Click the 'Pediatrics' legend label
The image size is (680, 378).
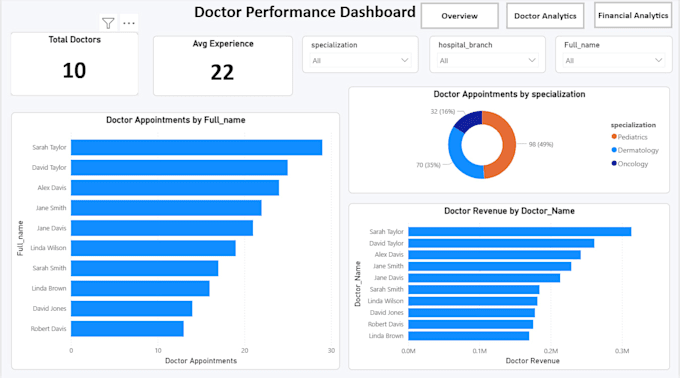(632, 137)
